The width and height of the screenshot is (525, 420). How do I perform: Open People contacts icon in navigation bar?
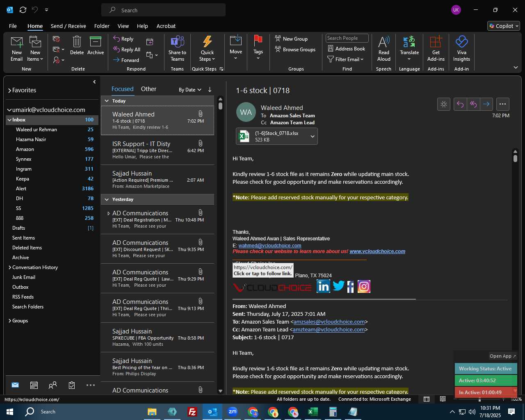click(52, 385)
